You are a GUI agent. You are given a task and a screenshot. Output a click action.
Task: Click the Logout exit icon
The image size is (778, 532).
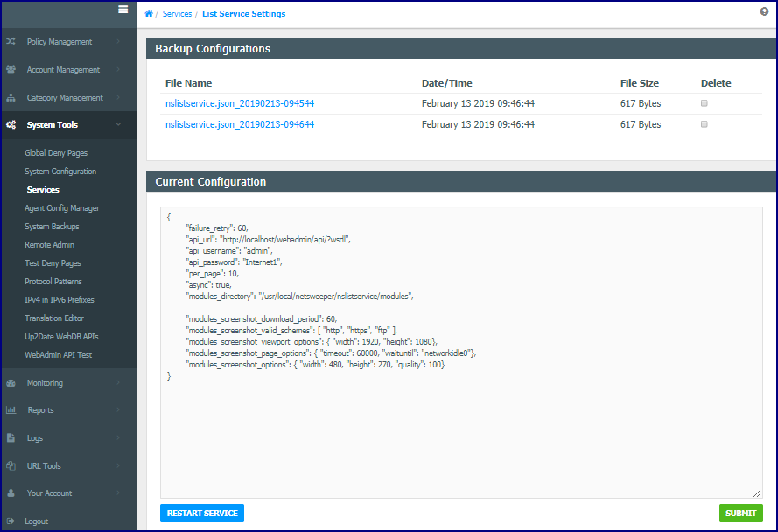[x=11, y=521]
